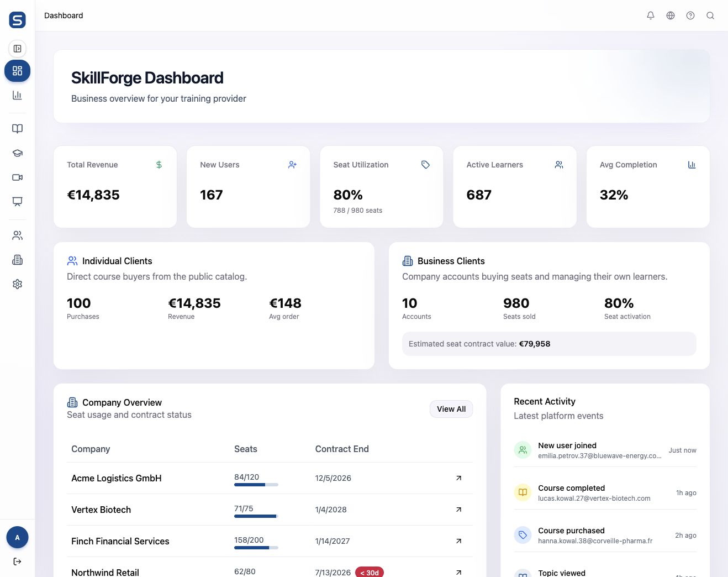728x577 pixels.
Task: Click the green user icon beside New user joined
Action: [x=523, y=450]
